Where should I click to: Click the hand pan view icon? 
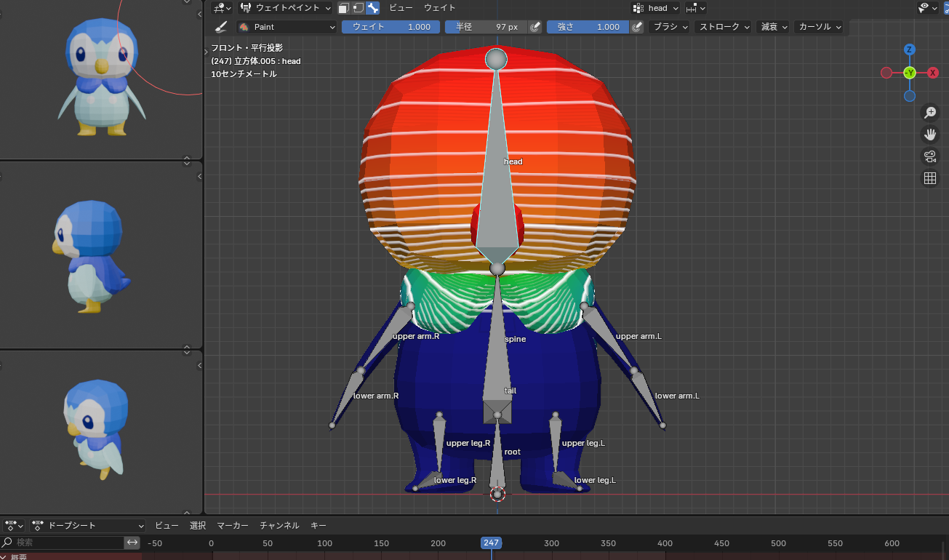point(929,134)
